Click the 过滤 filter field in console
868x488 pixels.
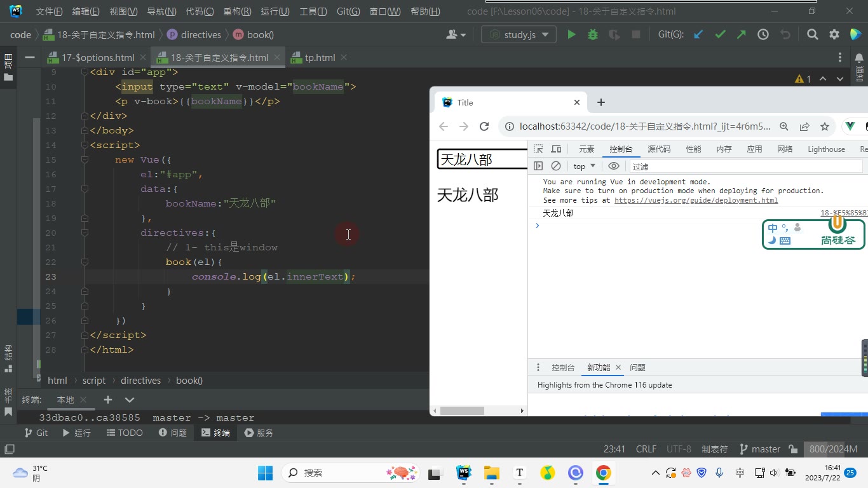pos(747,166)
